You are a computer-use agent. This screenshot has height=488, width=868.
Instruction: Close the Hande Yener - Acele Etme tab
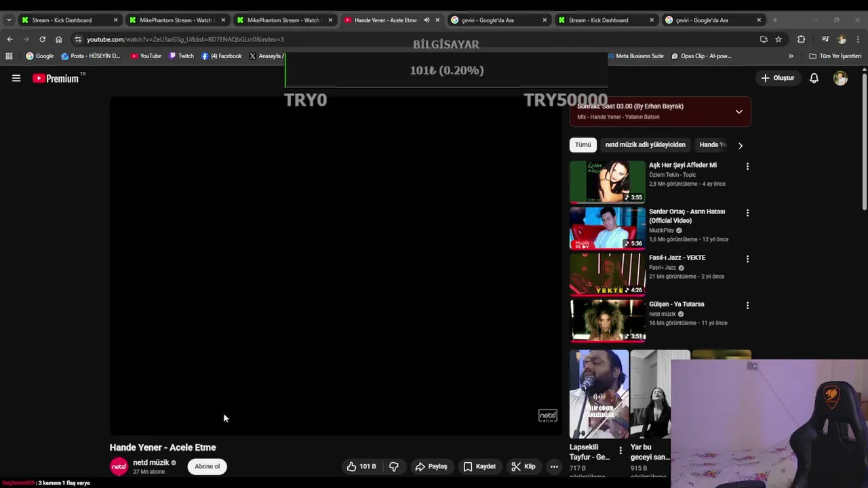[437, 20]
